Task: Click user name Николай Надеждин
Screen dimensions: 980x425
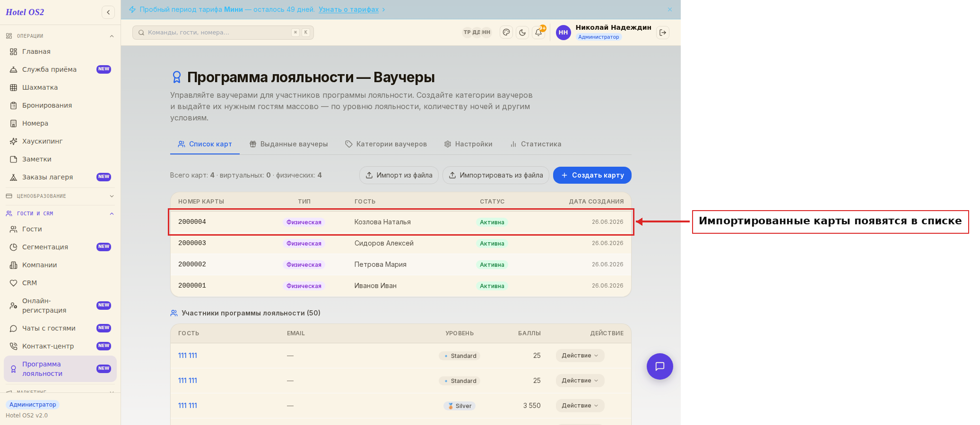Action: [613, 27]
